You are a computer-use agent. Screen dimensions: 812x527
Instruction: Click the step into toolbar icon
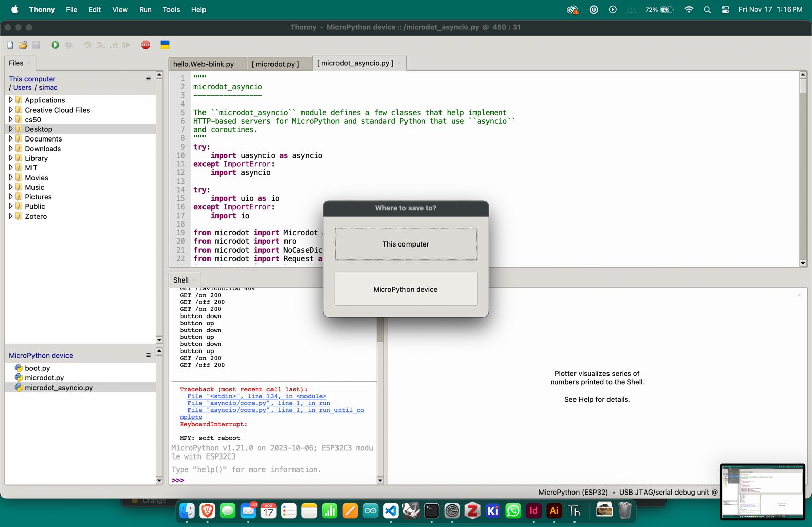(x=100, y=45)
